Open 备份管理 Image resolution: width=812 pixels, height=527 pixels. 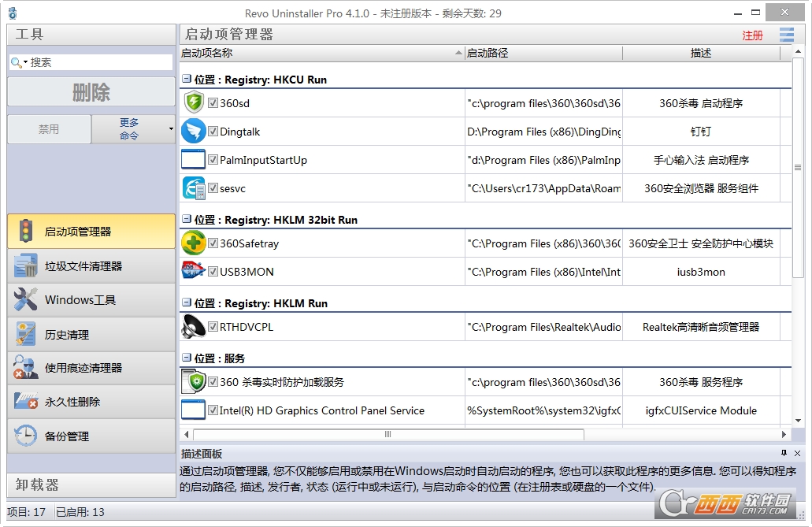[x=91, y=436]
